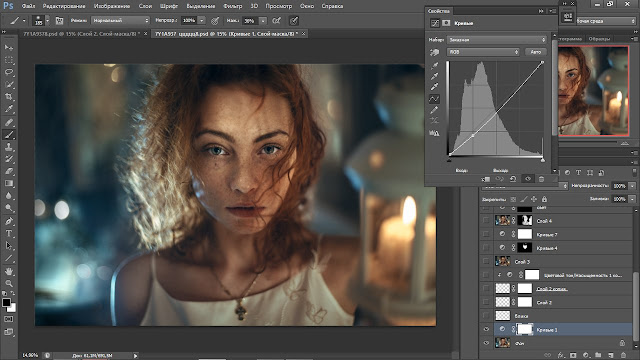This screenshot has height=360, width=640.
Task: Hide the Кривые 1 layer
Action: [486, 329]
